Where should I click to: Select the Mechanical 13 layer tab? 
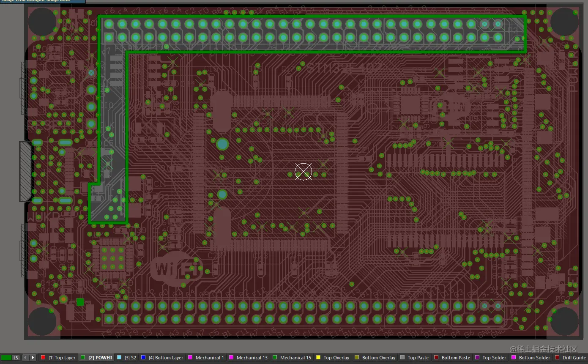pos(248,358)
